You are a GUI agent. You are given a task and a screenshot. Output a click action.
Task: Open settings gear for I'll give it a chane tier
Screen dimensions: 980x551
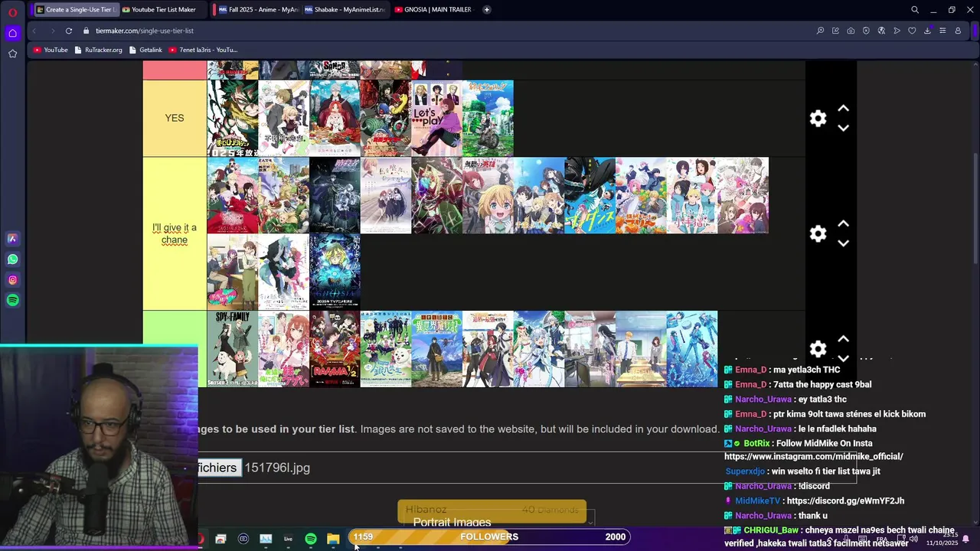point(818,234)
